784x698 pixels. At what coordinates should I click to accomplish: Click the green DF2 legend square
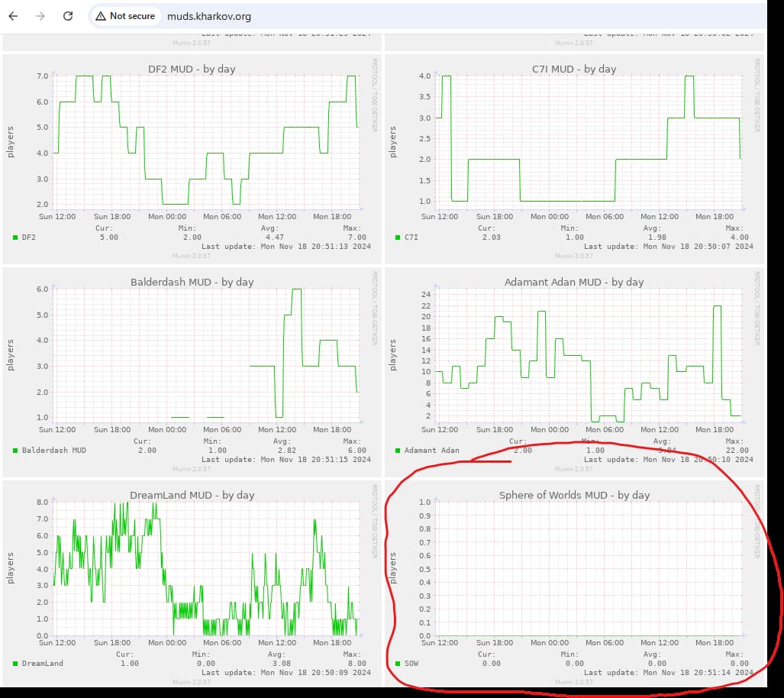pos(15,238)
